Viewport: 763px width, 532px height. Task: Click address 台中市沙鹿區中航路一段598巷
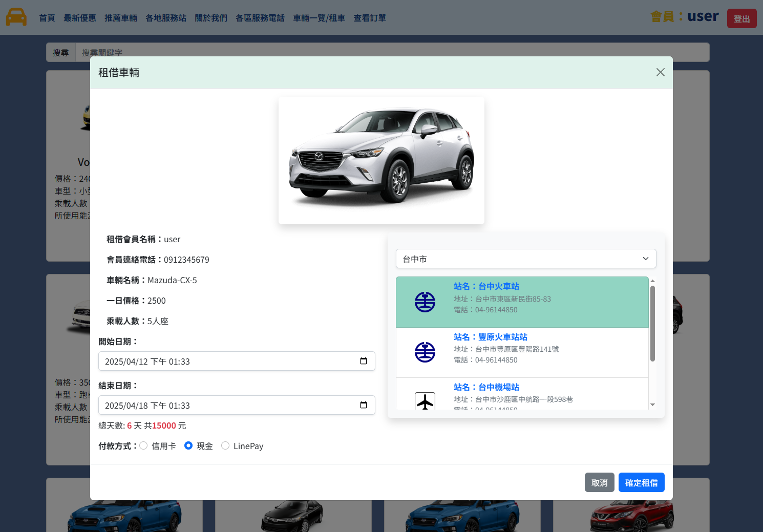[524, 399]
